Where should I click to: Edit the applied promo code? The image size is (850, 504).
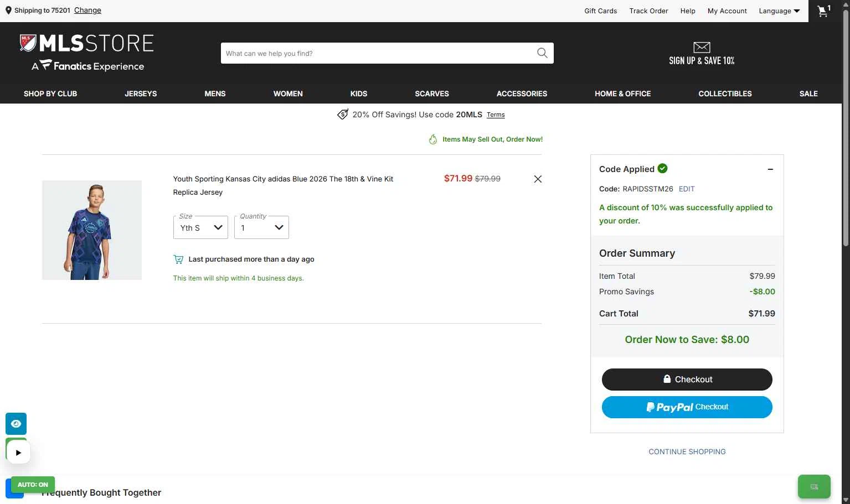click(687, 189)
